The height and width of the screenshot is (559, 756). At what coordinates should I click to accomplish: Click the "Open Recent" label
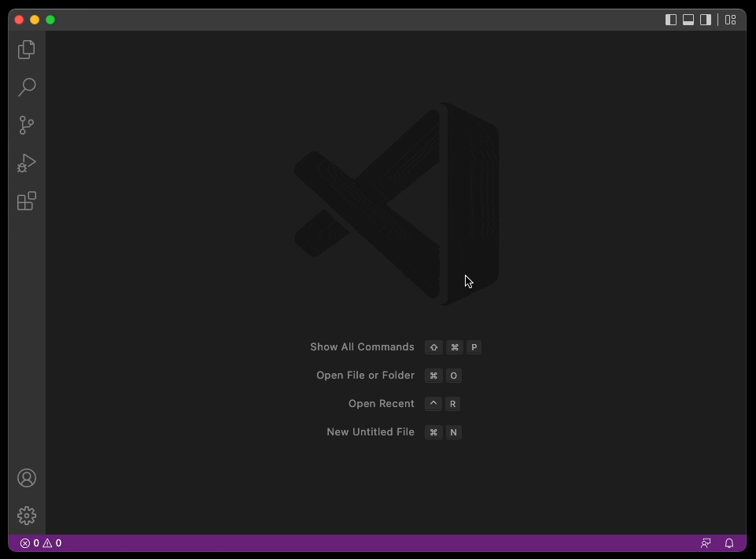pyautogui.click(x=382, y=404)
